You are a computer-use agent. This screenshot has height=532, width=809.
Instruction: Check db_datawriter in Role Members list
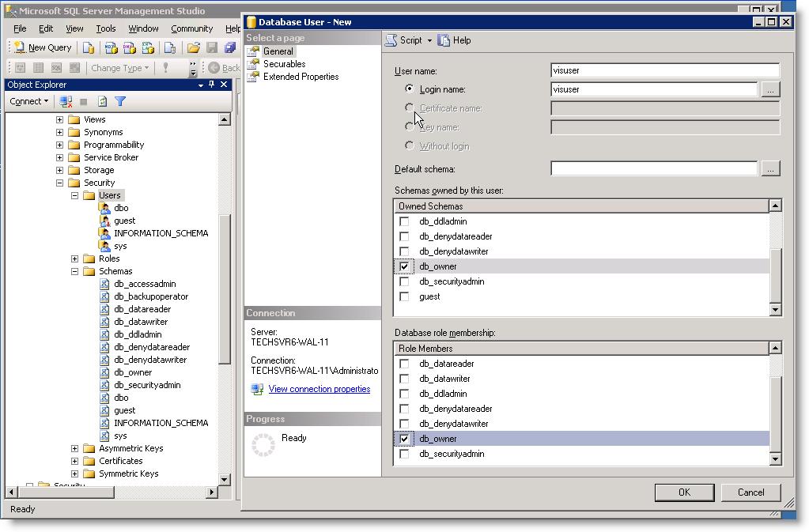pos(405,379)
